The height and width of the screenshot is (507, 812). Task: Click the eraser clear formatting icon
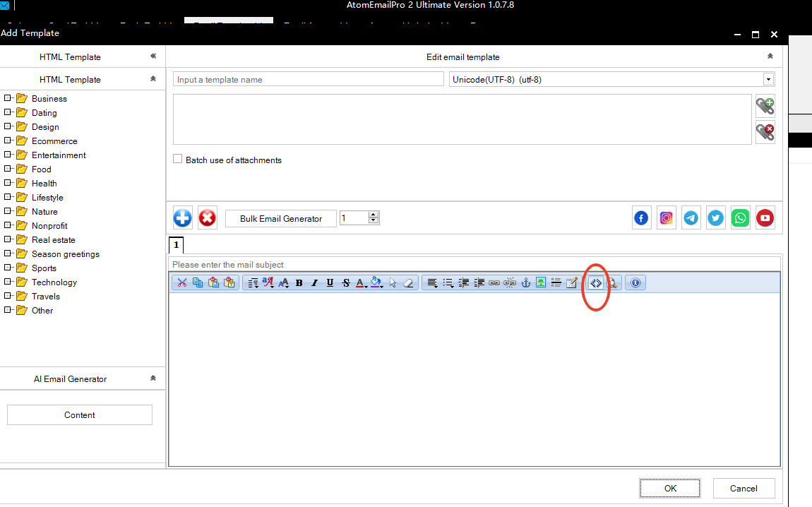tap(409, 282)
